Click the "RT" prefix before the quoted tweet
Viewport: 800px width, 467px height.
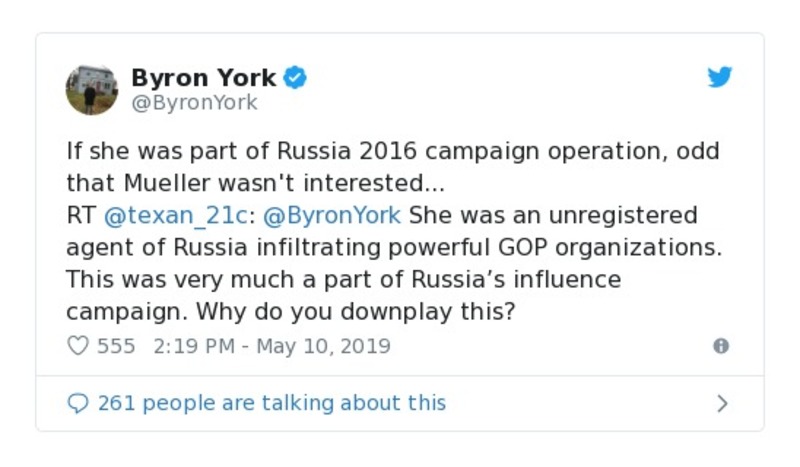click(x=80, y=215)
